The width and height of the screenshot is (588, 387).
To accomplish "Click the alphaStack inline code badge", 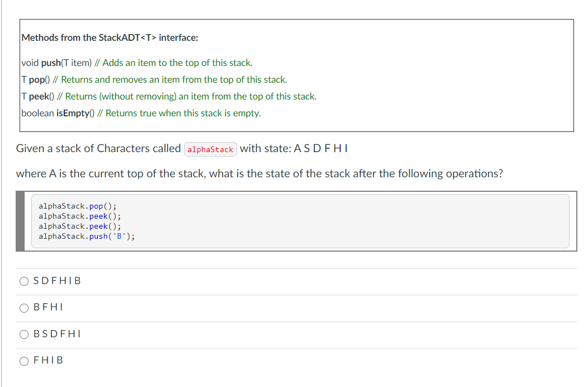I will click(210, 149).
